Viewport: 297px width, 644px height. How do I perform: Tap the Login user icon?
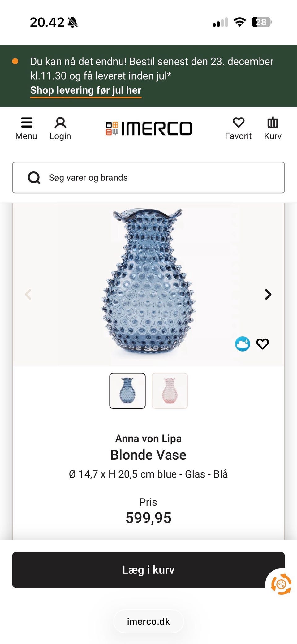pyautogui.click(x=60, y=123)
